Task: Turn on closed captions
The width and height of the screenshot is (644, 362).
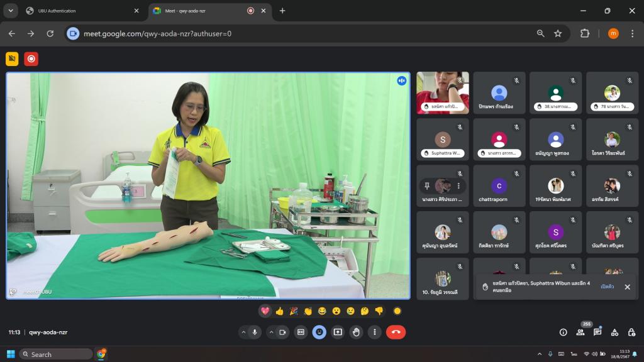Action: point(301,332)
